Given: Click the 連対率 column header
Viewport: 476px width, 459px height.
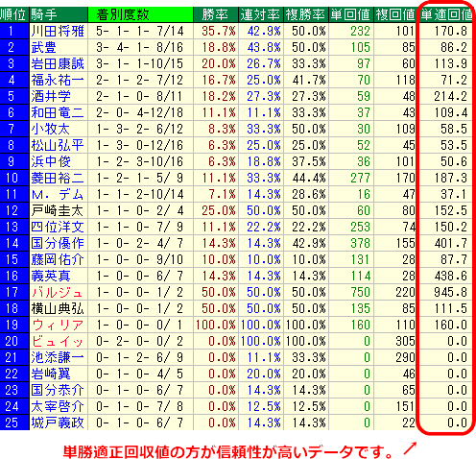Looking at the screenshot, I should pyautogui.click(x=261, y=14).
